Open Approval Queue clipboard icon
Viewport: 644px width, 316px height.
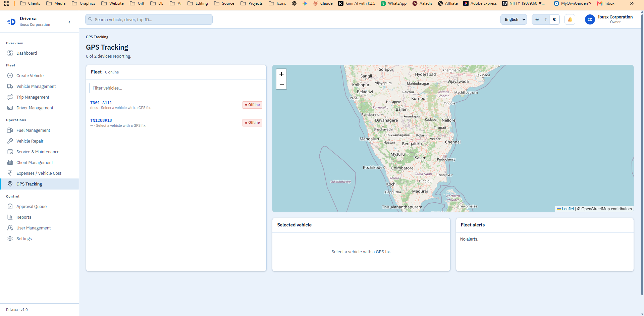pyautogui.click(x=10, y=206)
